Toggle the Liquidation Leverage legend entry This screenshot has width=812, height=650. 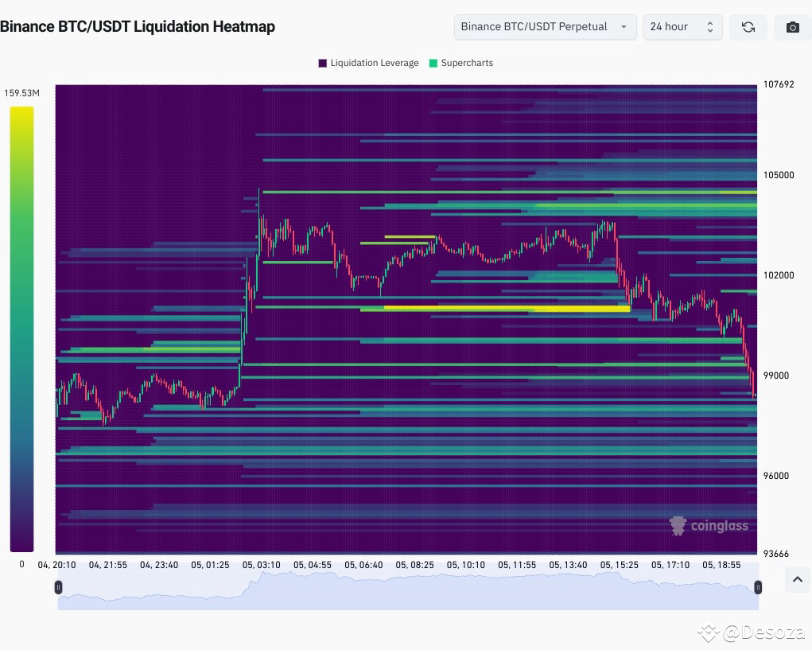pyautogui.click(x=367, y=63)
